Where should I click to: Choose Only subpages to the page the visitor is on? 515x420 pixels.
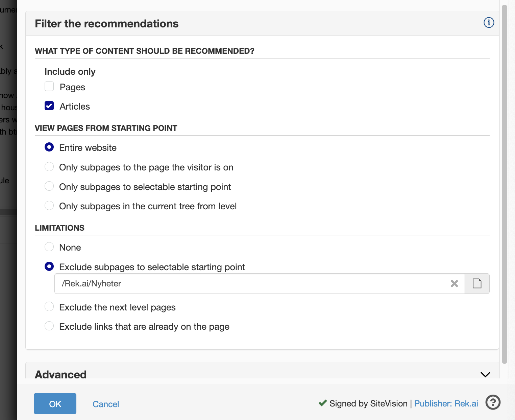tap(49, 167)
